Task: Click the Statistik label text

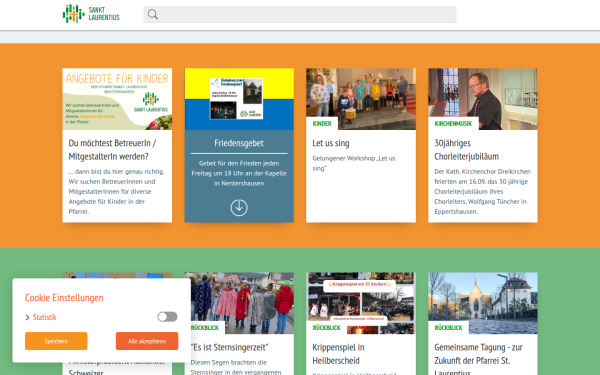Action: click(x=44, y=317)
